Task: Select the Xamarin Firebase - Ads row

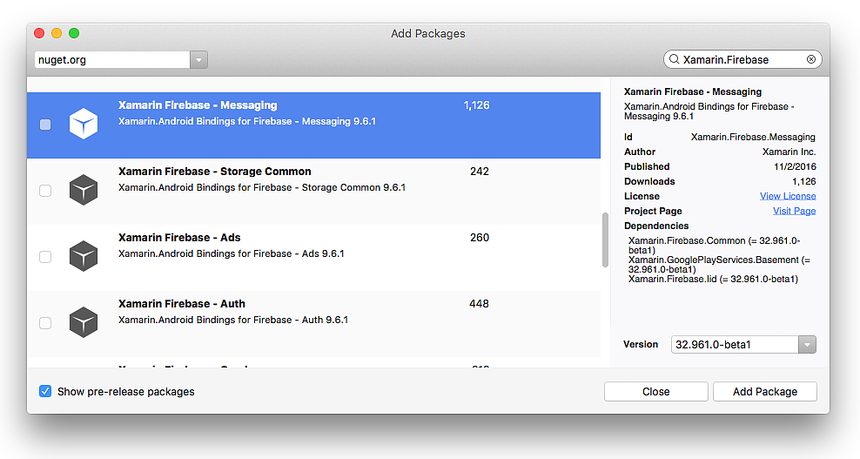Action: tap(300, 246)
